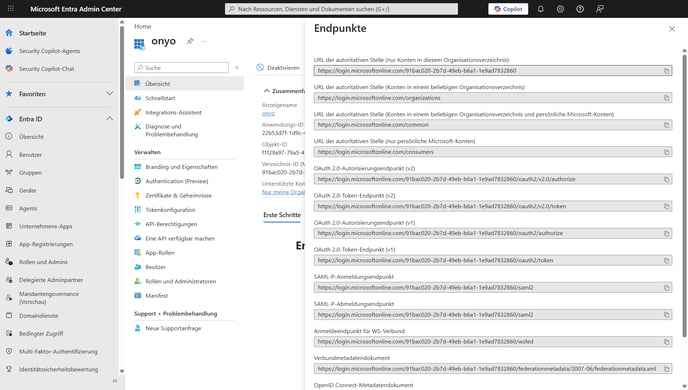Click the Endpunkte panel vertical scrollbar
This screenshot has width=688, height=390.
tap(684, 195)
